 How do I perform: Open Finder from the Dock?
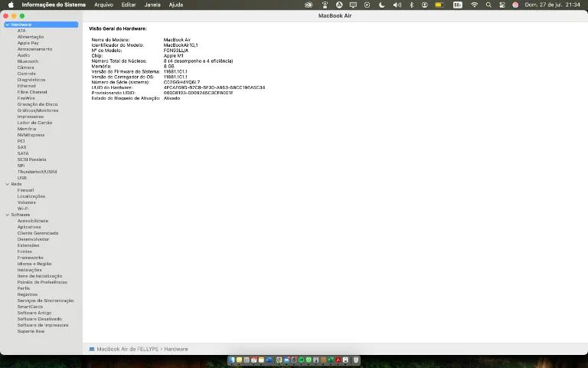pyautogui.click(x=233, y=360)
